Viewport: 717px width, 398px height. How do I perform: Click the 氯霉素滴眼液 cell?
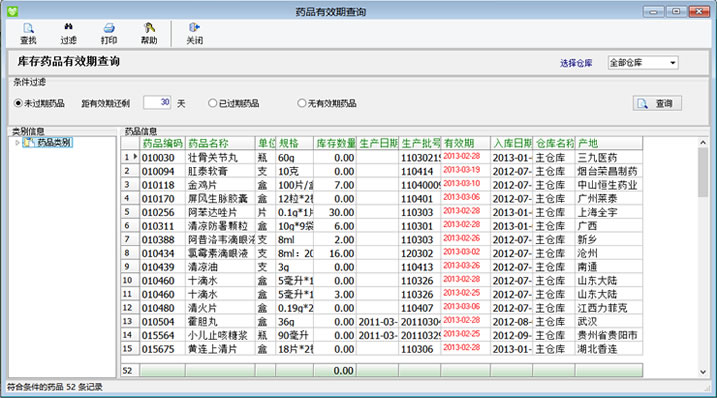click(x=220, y=253)
